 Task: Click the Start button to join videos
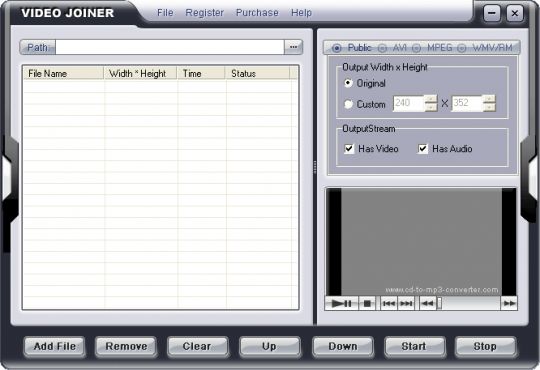click(x=414, y=347)
